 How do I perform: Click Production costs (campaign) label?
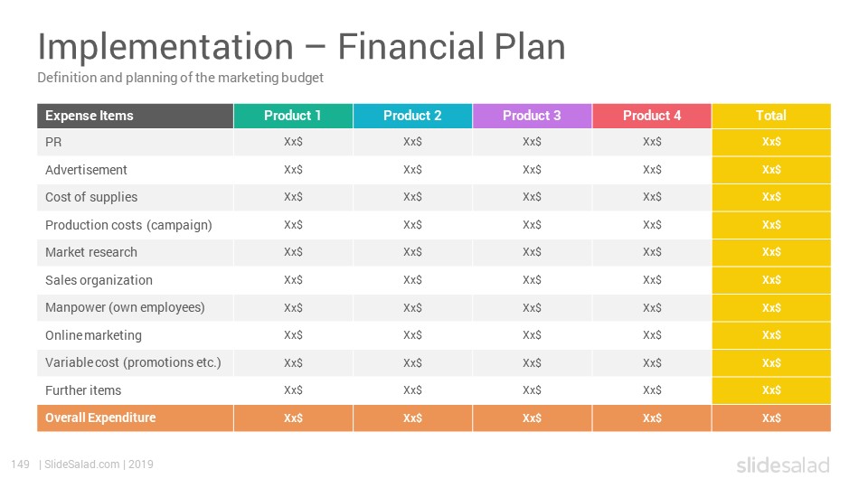pyautogui.click(x=129, y=225)
